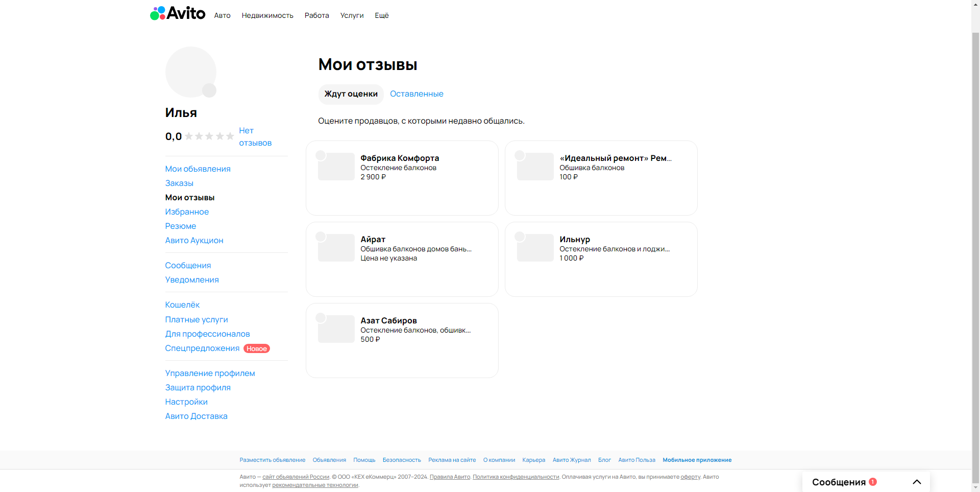Click Карьера in footer
The height and width of the screenshot is (492, 980).
pyautogui.click(x=534, y=460)
